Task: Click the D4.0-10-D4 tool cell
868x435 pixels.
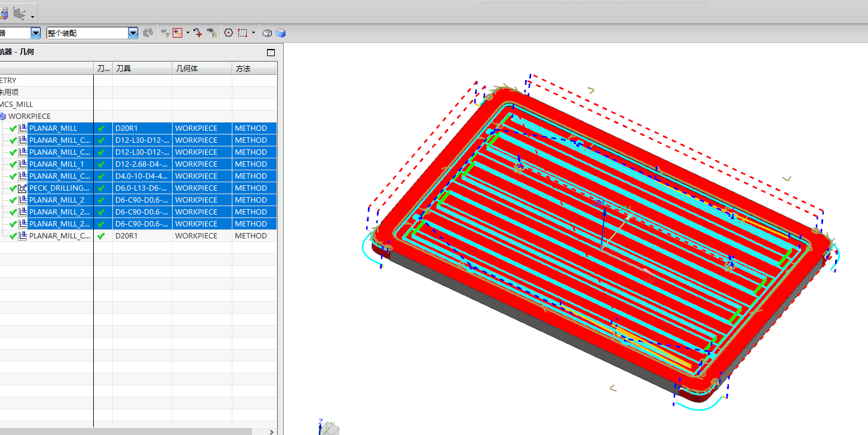Action: (142, 176)
